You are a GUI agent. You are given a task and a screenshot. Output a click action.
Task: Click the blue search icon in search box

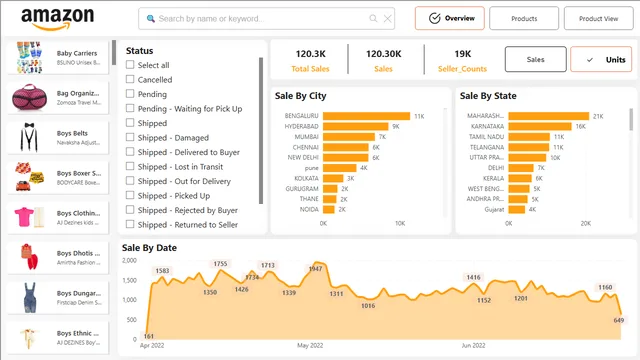coord(151,19)
